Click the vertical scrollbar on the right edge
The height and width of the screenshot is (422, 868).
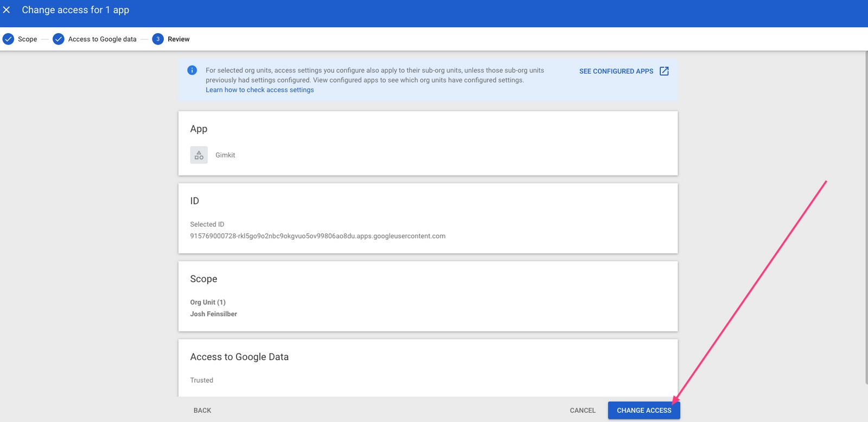pos(866,217)
